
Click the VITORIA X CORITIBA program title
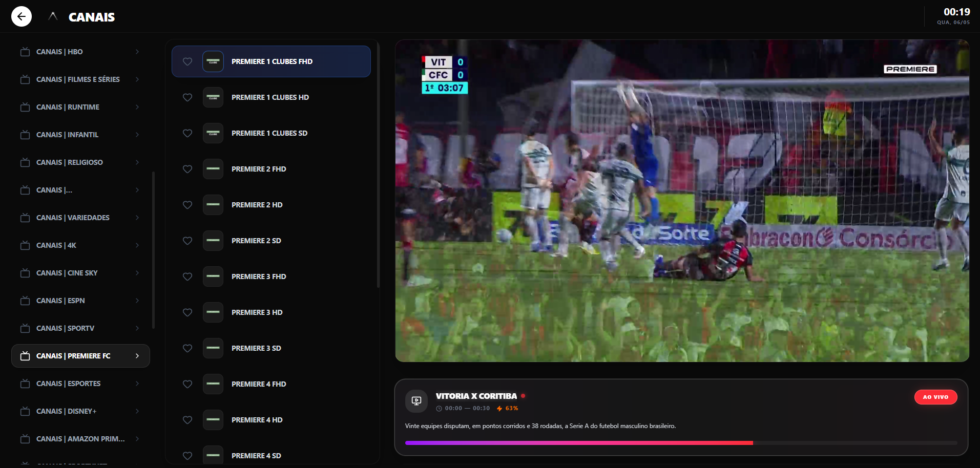pyautogui.click(x=476, y=396)
